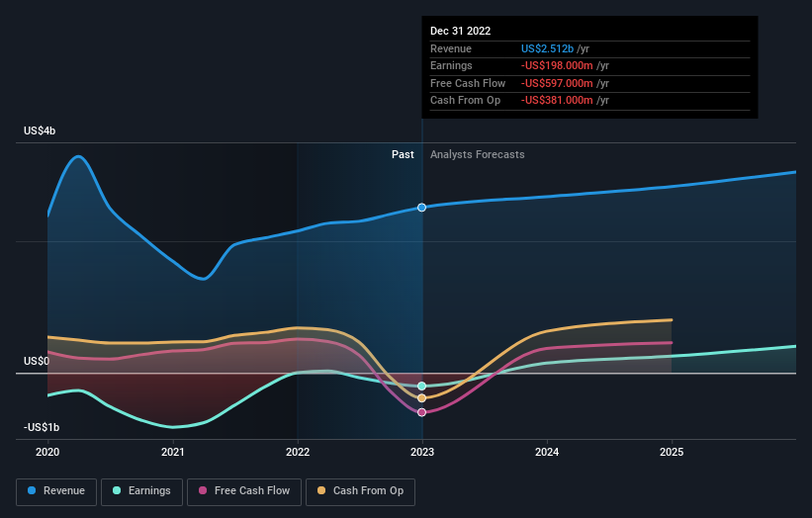Click the orange Cash From Op data marker
Screen dimensions: 812x518
[x=422, y=398]
